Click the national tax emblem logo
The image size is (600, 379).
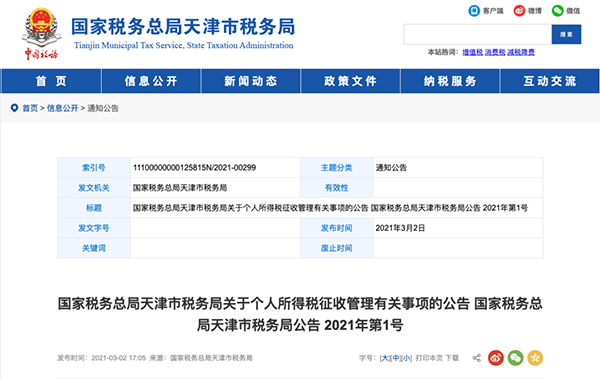click(41, 34)
